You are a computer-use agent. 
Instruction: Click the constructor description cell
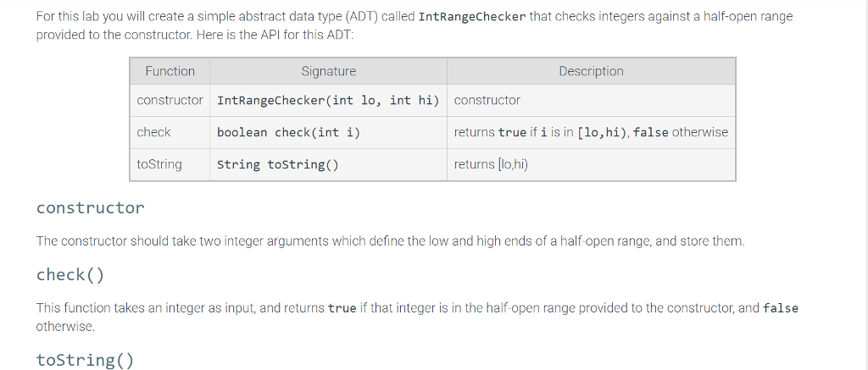[x=591, y=100]
